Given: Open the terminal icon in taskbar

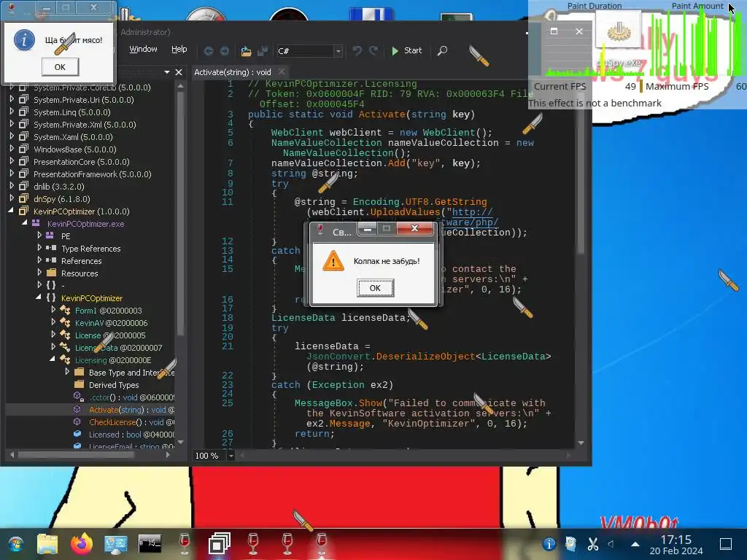Looking at the screenshot, I should (x=150, y=543).
